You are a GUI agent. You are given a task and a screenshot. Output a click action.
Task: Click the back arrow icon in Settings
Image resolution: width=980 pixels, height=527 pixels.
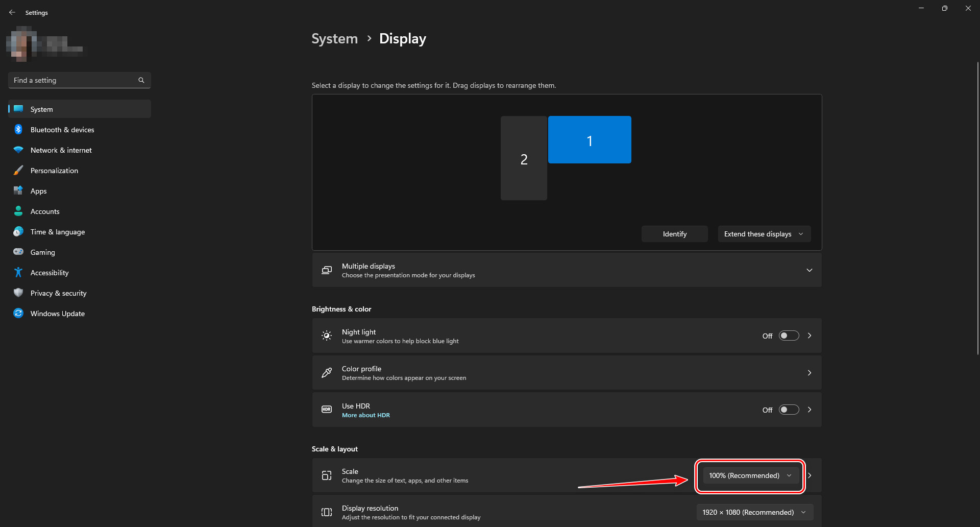click(12, 12)
